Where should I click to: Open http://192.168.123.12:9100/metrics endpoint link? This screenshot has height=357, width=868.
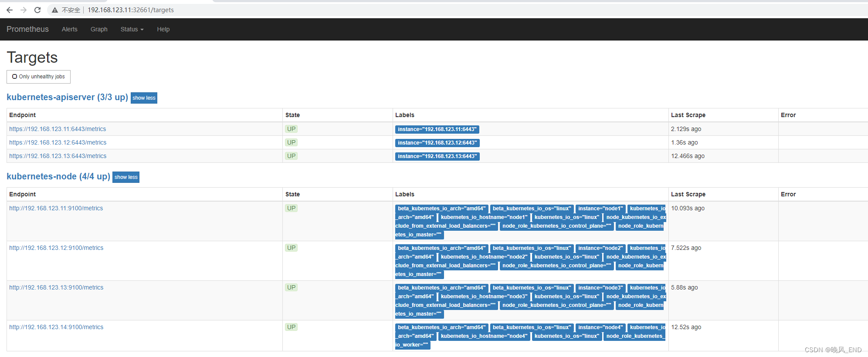click(56, 248)
